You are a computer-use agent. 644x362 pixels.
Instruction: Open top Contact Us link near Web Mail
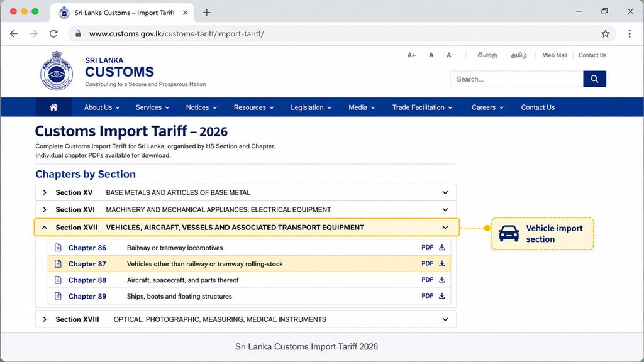[x=592, y=55]
